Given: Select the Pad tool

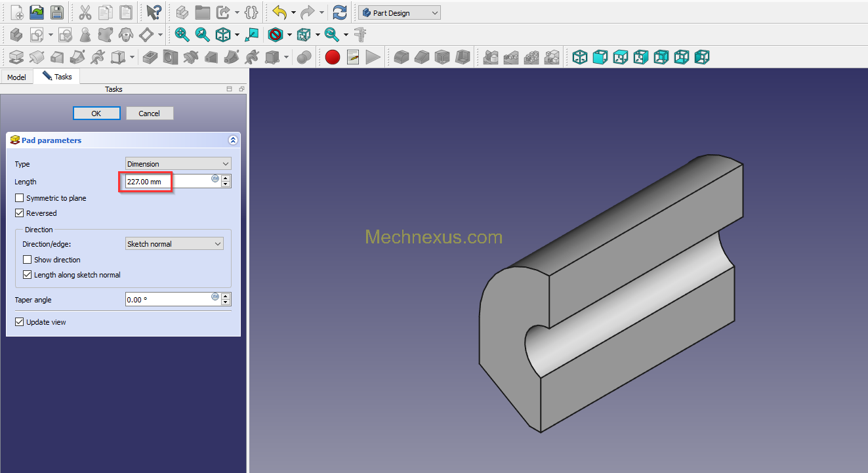Looking at the screenshot, I should coord(16,57).
